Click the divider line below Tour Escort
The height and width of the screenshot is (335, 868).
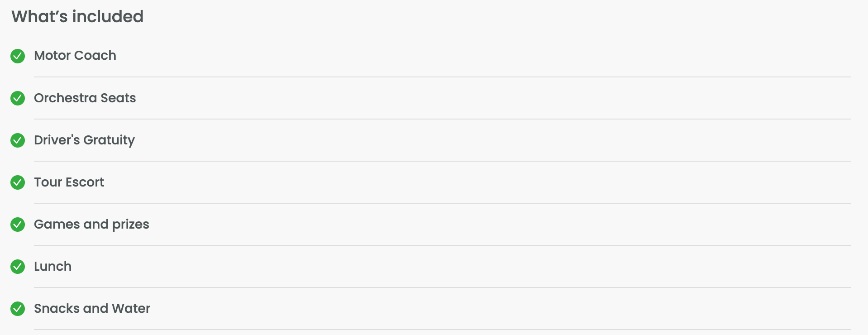click(x=442, y=203)
